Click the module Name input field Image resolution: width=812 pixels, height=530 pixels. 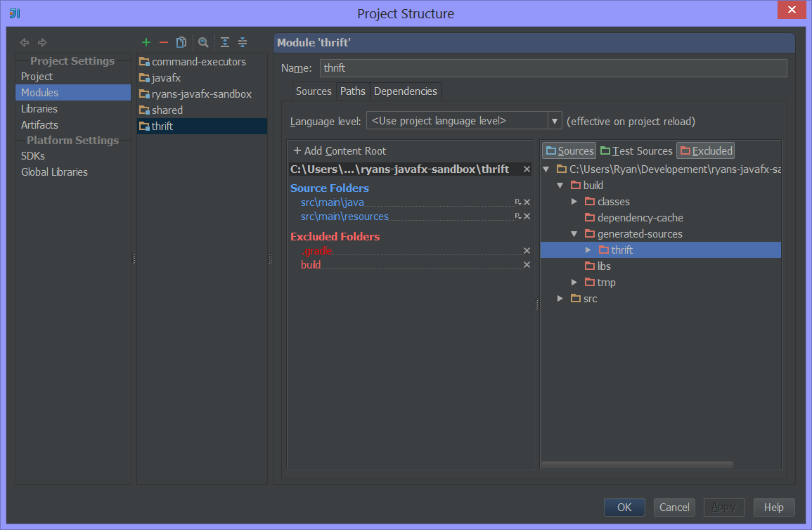[x=553, y=68]
